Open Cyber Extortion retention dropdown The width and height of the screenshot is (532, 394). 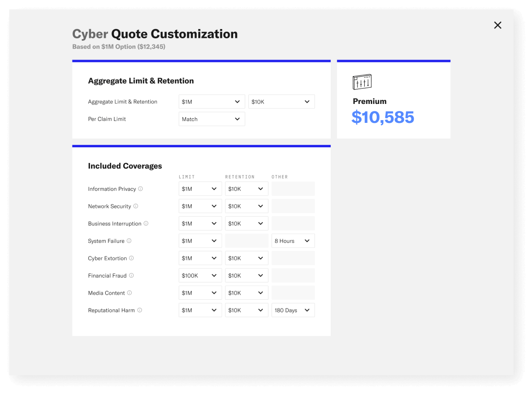(247, 258)
